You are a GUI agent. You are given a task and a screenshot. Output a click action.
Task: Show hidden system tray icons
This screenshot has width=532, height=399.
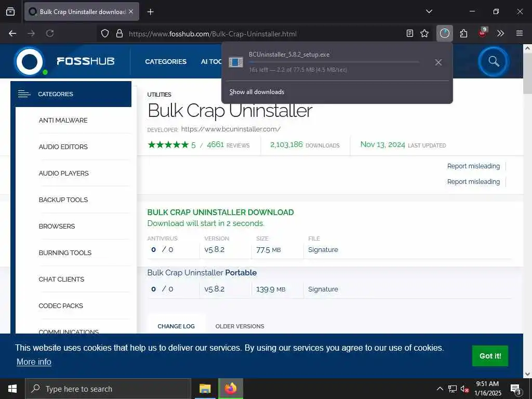[x=440, y=389]
